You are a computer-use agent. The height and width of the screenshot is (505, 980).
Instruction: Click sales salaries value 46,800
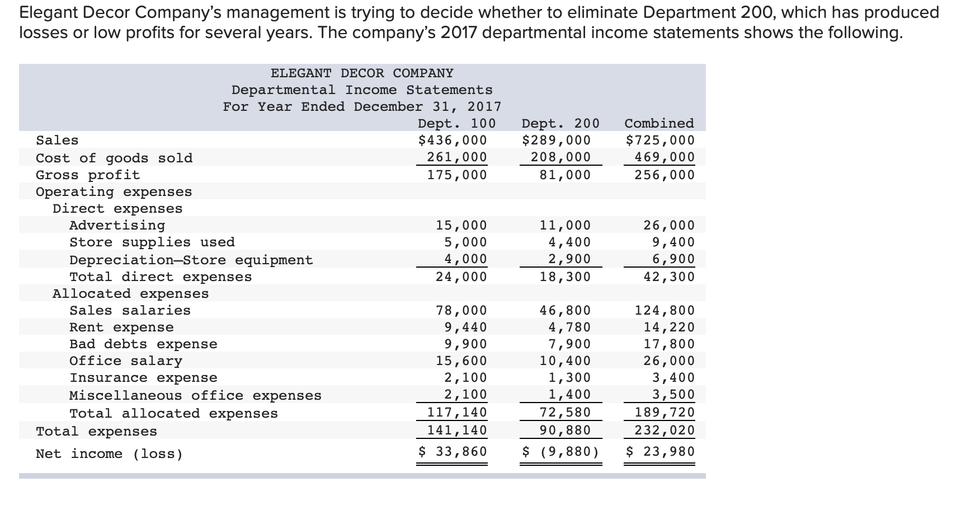(565, 310)
